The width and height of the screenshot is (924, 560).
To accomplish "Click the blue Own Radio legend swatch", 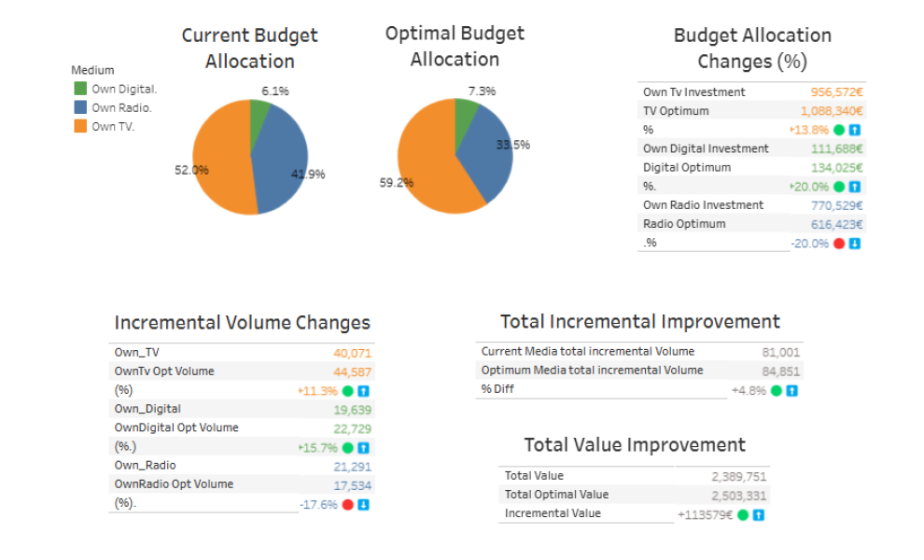I will tap(80, 107).
